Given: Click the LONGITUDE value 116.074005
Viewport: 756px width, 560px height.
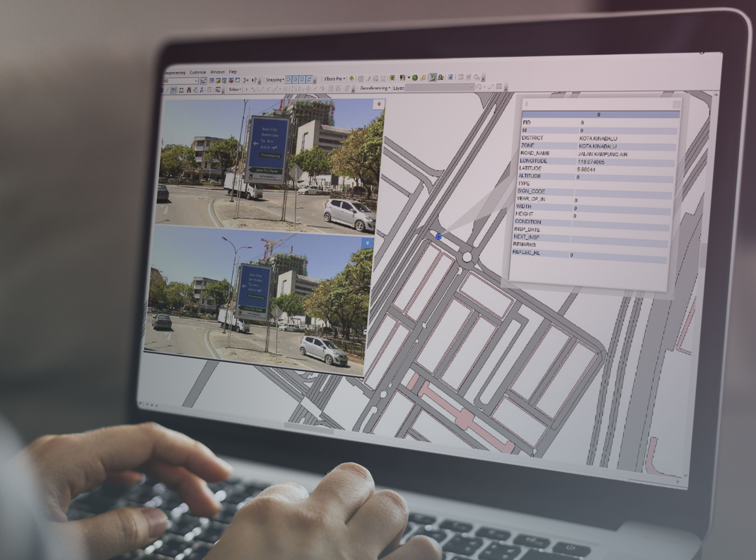Looking at the screenshot, I should pyautogui.click(x=591, y=162).
